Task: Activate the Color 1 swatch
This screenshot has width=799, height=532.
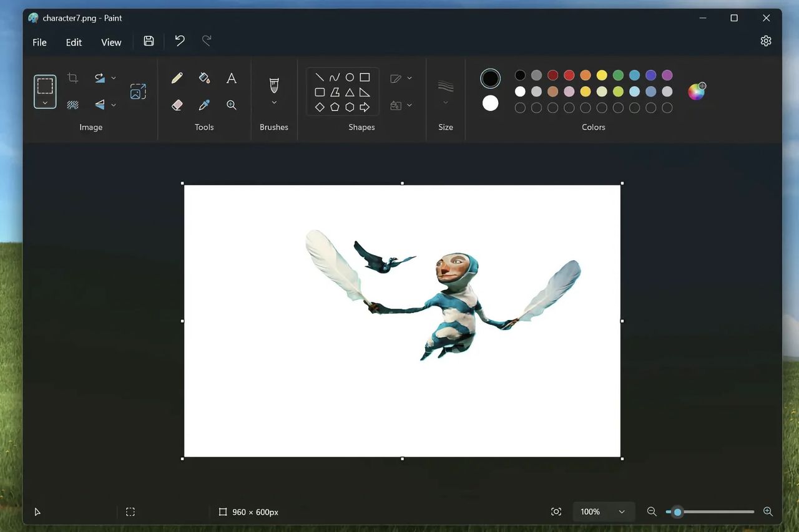Action: point(490,78)
